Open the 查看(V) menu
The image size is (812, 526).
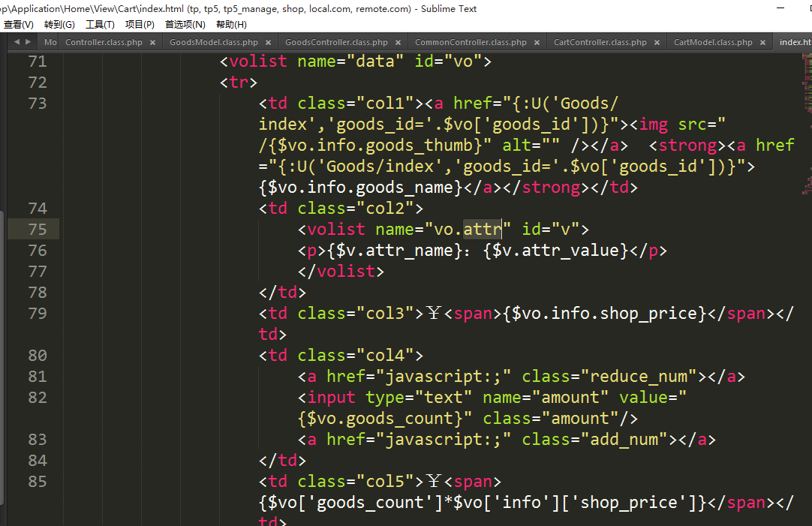19,25
